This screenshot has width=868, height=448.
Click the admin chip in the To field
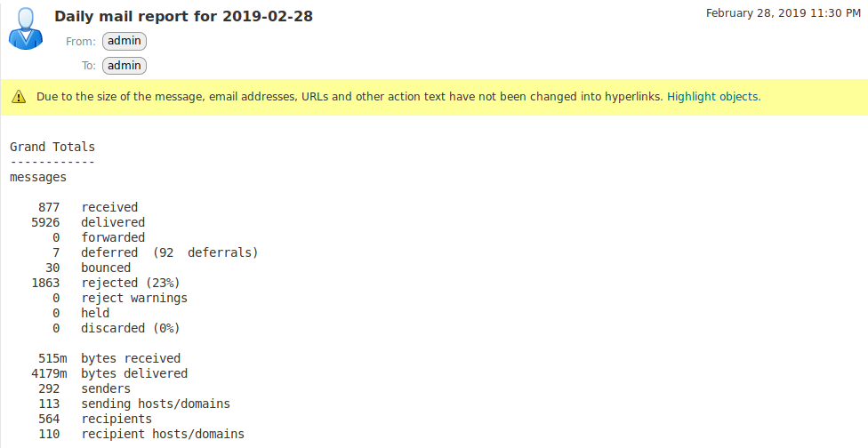click(125, 65)
